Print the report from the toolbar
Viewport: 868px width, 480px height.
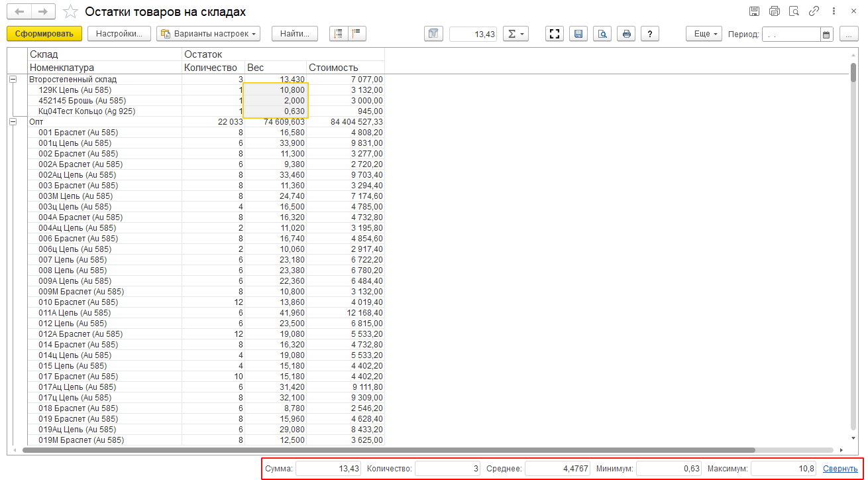[x=626, y=34]
